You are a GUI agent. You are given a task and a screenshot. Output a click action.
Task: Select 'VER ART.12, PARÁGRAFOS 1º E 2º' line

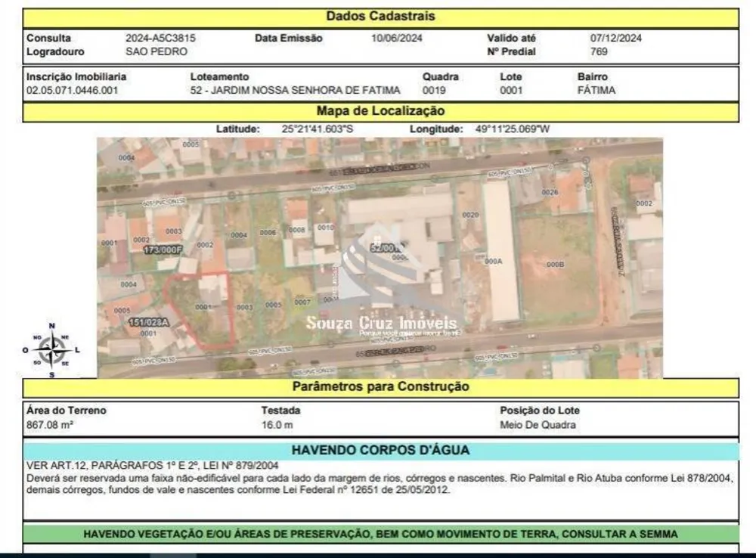(153, 466)
